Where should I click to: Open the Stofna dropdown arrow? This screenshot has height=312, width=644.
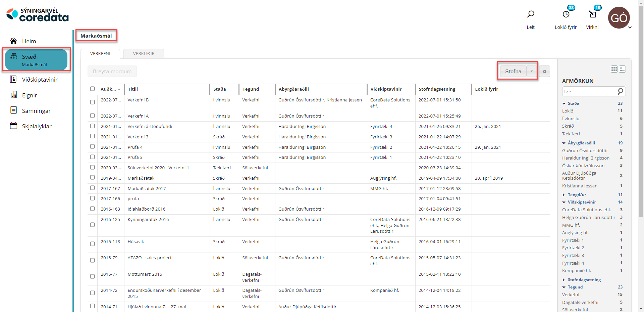click(532, 71)
